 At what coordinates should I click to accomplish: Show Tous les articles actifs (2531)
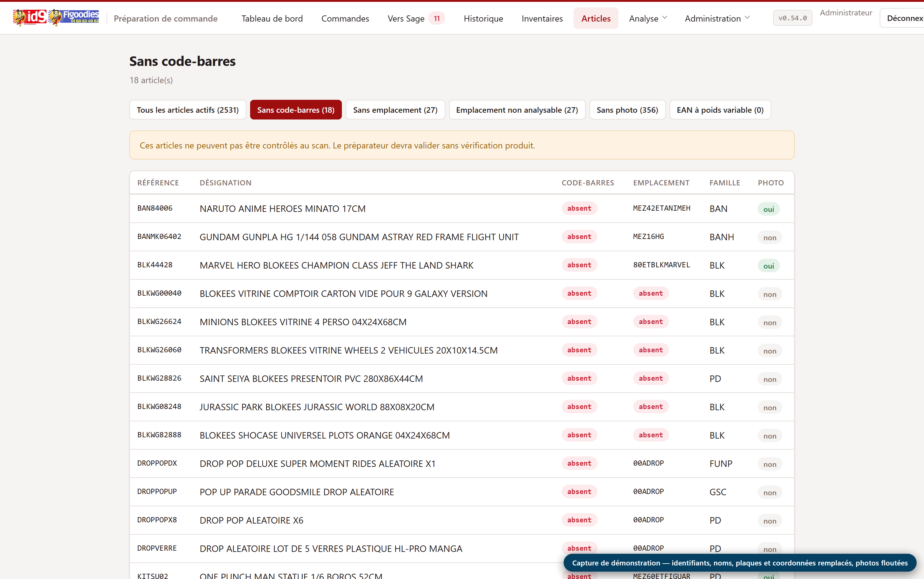click(x=188, y=110)
